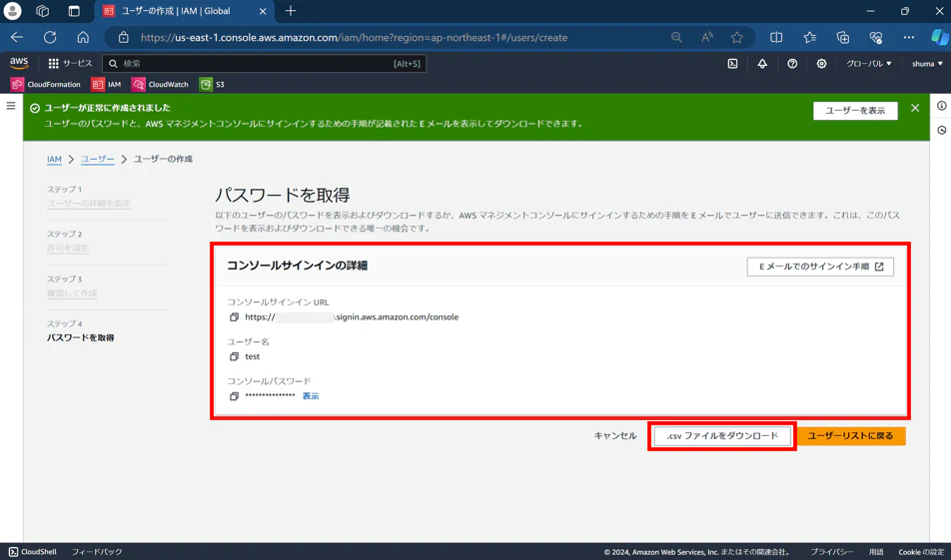Focus the AWS search field

(x=265, y=64)
